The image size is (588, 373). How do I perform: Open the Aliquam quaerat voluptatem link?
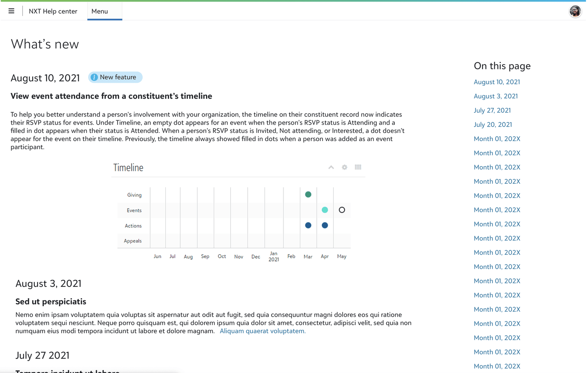click(x=263, y=331)
